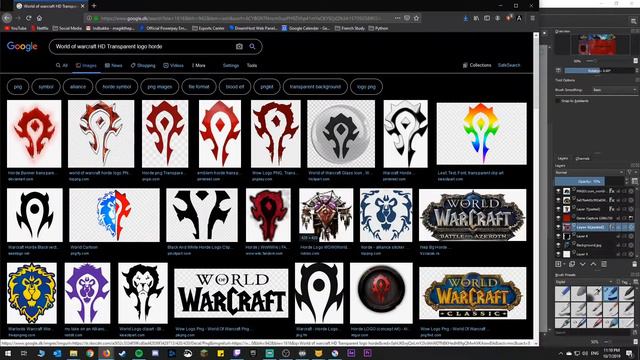
Task: Hide the Game Capture layer
Action: point(558,218)
